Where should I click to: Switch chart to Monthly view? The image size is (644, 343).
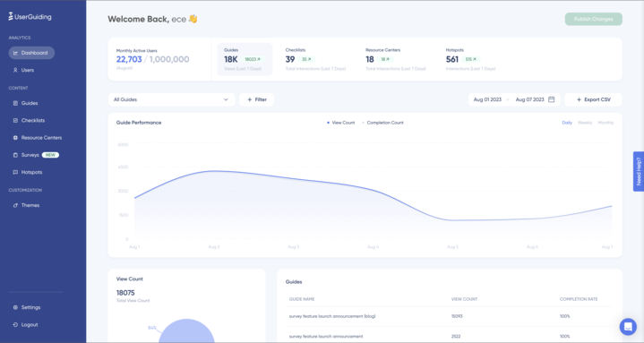click(605, 123)
